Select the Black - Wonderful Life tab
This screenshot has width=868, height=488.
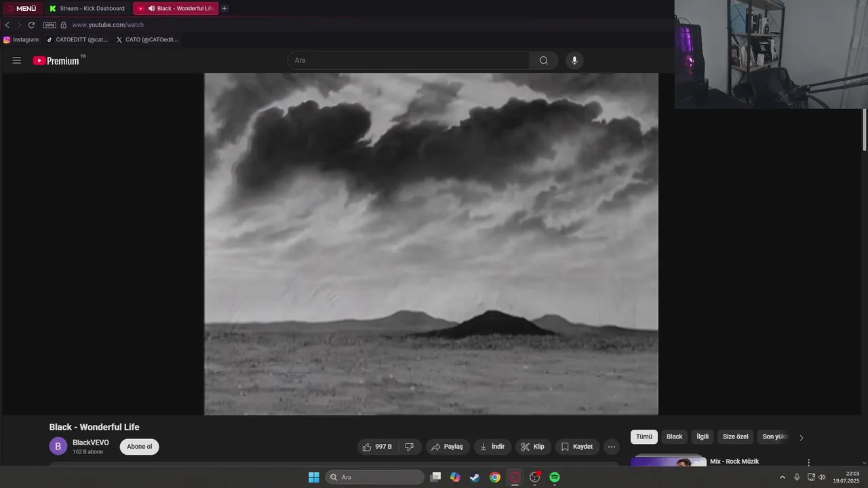pos(176,8)
